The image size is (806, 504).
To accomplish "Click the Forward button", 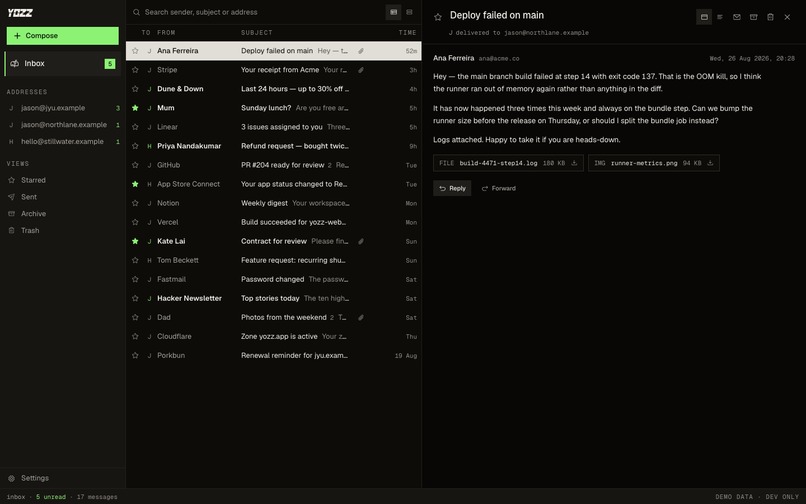I will (499, 188).
